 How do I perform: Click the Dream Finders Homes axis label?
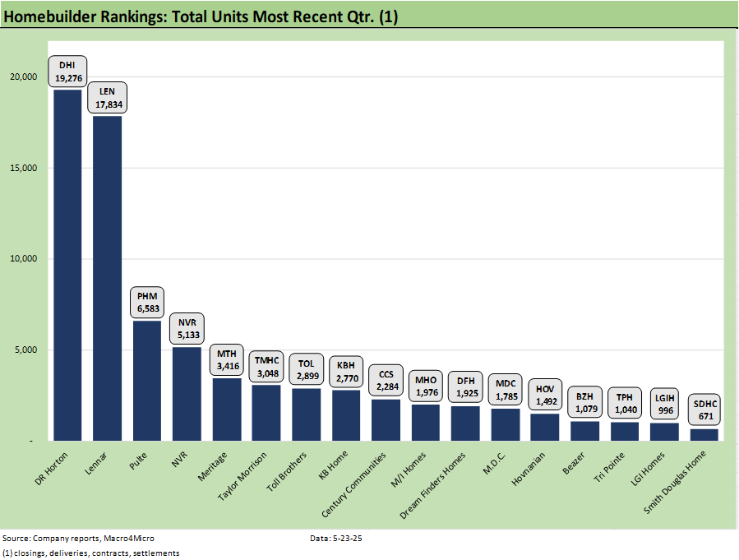click(432, 485)
